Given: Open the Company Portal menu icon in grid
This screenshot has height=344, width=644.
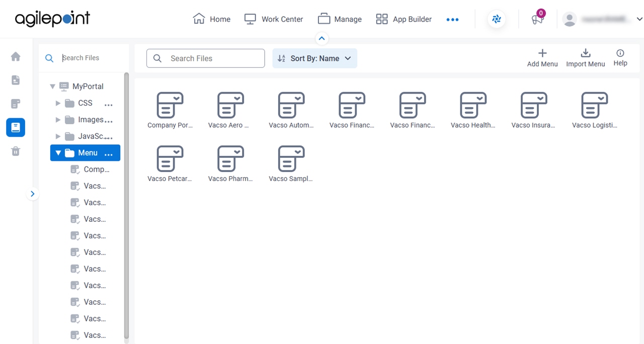Looking at the screenshot, I should 170,105.
